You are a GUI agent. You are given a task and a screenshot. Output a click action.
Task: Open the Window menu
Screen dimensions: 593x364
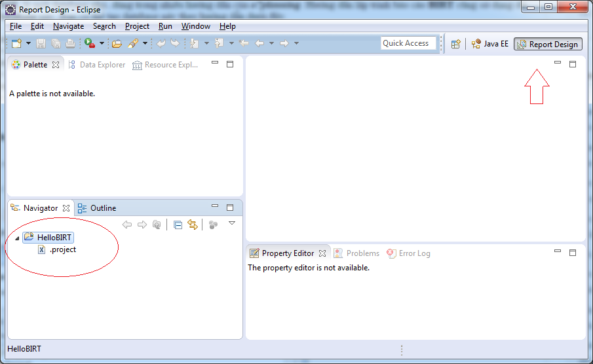(x=196, y=26)
